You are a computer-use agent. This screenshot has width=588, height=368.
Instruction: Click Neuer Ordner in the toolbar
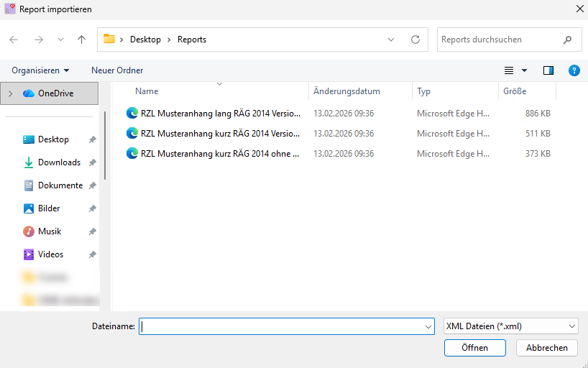(x=117, y=70)
